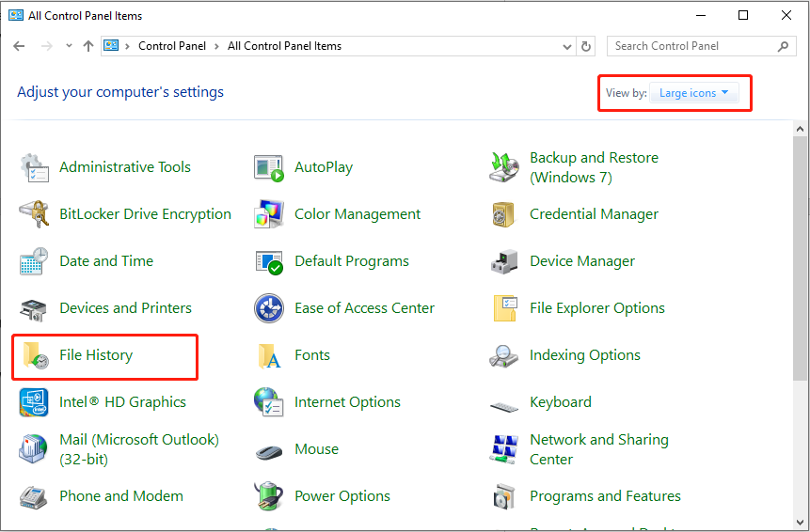Click the vertical scrollbar thumb
Viewport: 810px width, 532px height.
click(x=801, y=258)
